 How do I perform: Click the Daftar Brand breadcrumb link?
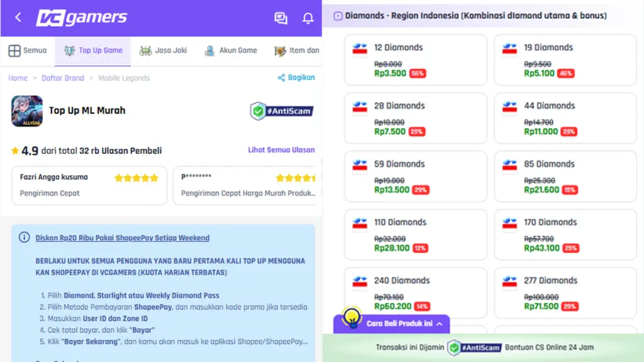pos(63,78)
